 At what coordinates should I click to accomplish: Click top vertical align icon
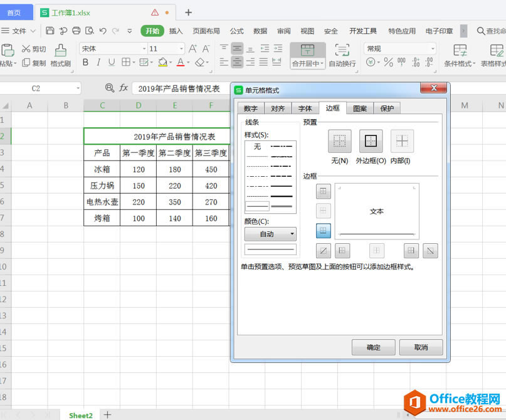point(224,48)
